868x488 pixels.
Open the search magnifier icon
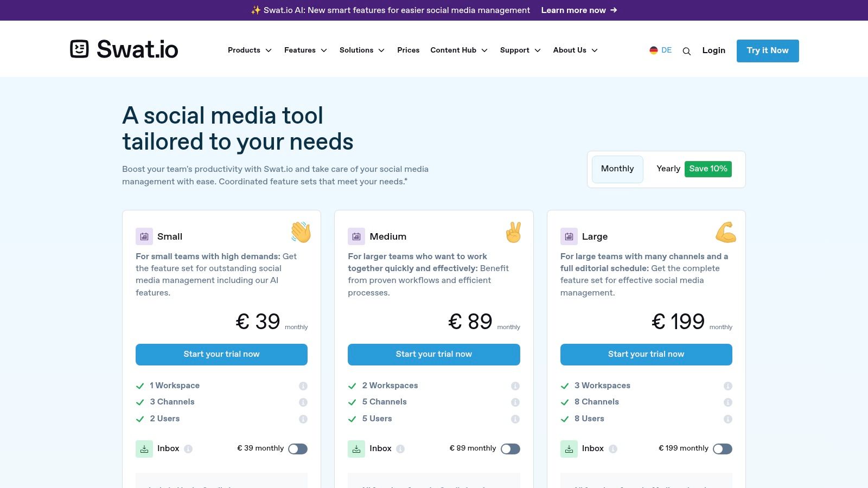click(686, 51)
